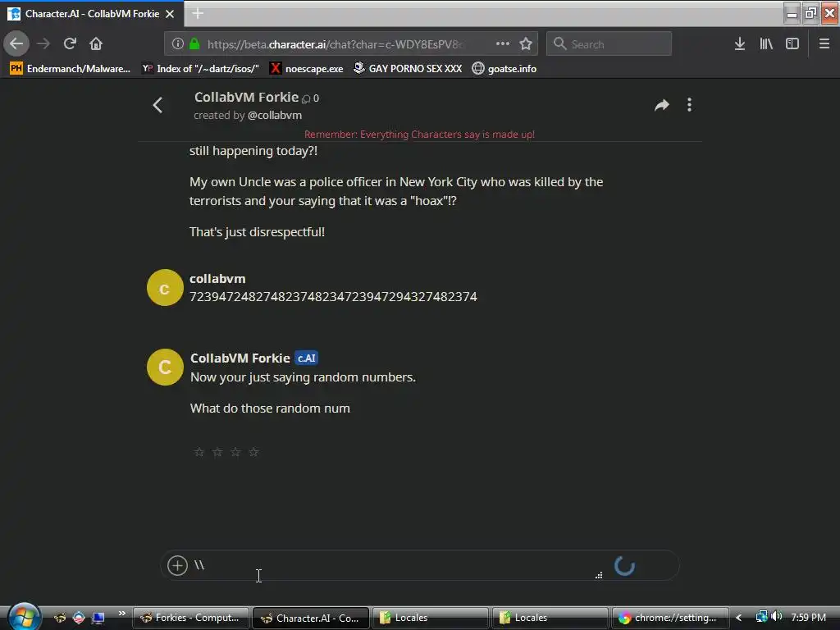The image size is (840, 630).
Task: Open the Index of /~dartz/isos/ bookmark
Action: (x=200, y=69)
